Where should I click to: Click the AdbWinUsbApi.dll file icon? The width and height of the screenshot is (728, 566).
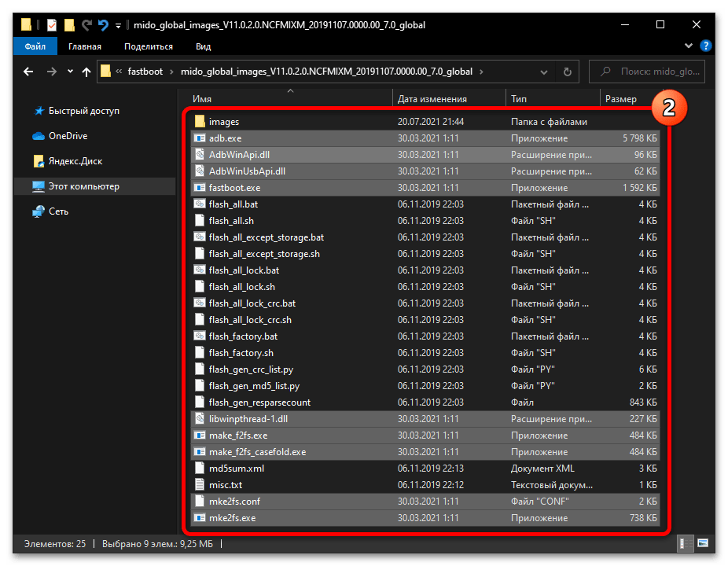click(x=200, y=171)
